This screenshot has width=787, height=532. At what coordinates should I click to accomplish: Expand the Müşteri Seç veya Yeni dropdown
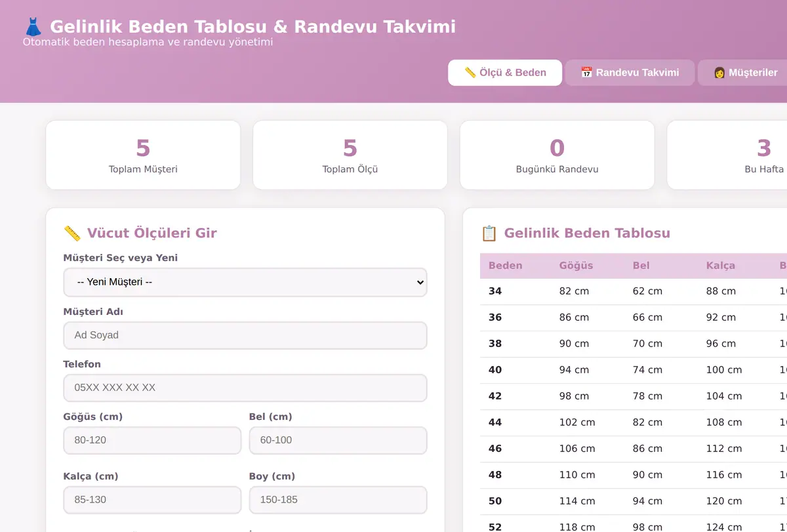tap(245, 282)
